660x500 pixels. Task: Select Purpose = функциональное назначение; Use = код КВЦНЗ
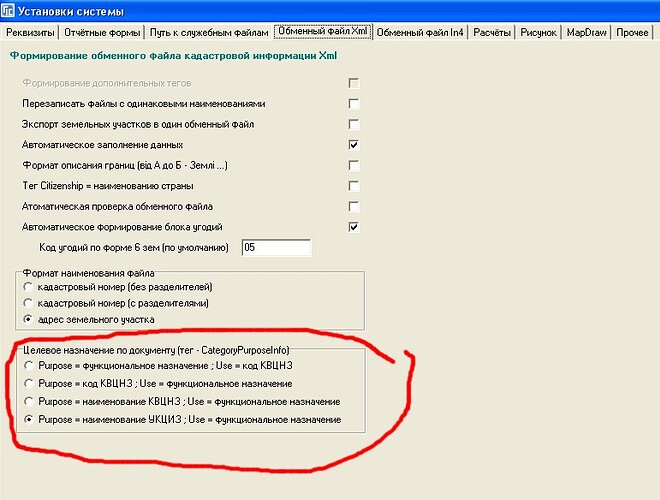pos(28,366)
